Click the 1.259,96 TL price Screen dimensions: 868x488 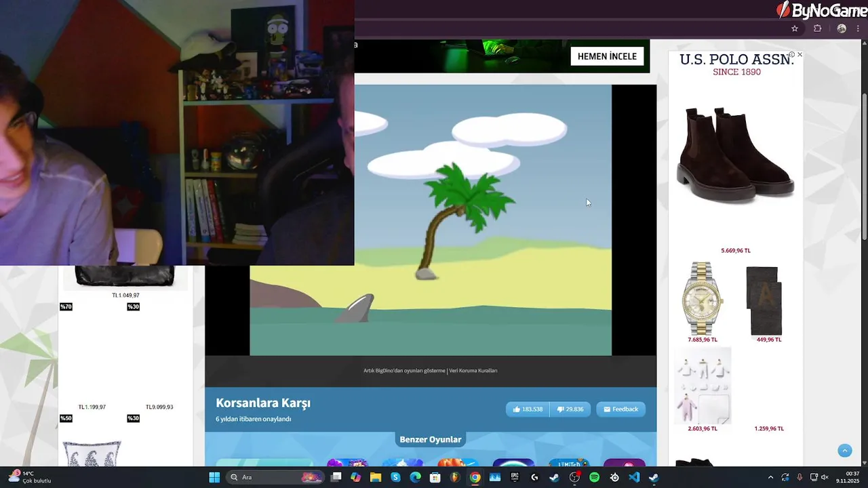click(769, 428)
